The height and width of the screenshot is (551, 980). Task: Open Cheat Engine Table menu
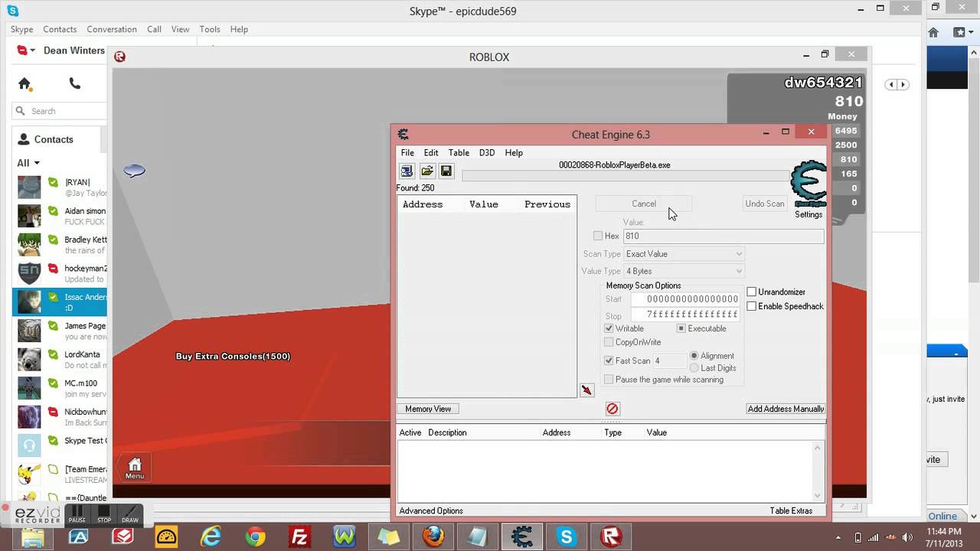[x=459, y=152]
